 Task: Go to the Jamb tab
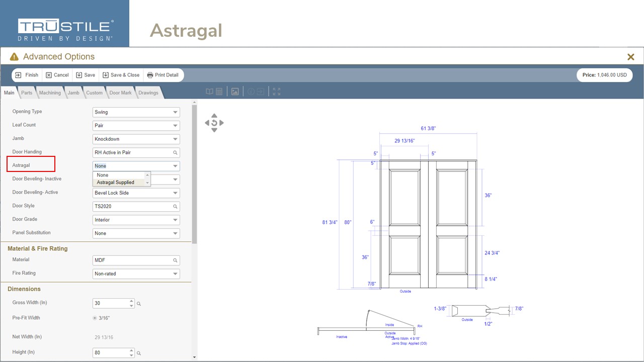[73, 93]
